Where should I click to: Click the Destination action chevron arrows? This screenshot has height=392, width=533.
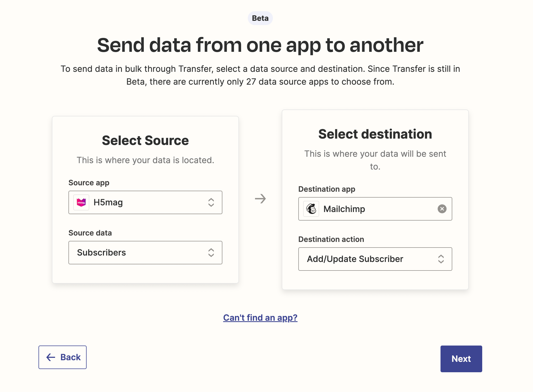[441, 259]
